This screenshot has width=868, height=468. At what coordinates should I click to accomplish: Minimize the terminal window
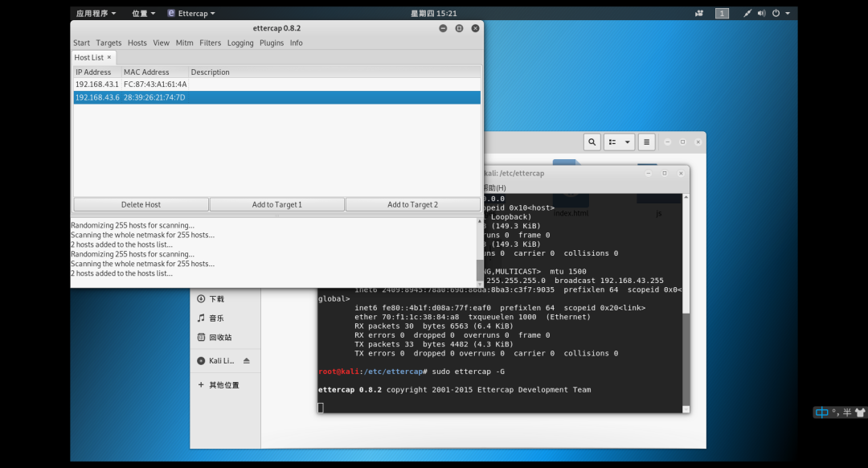(649, 174)
